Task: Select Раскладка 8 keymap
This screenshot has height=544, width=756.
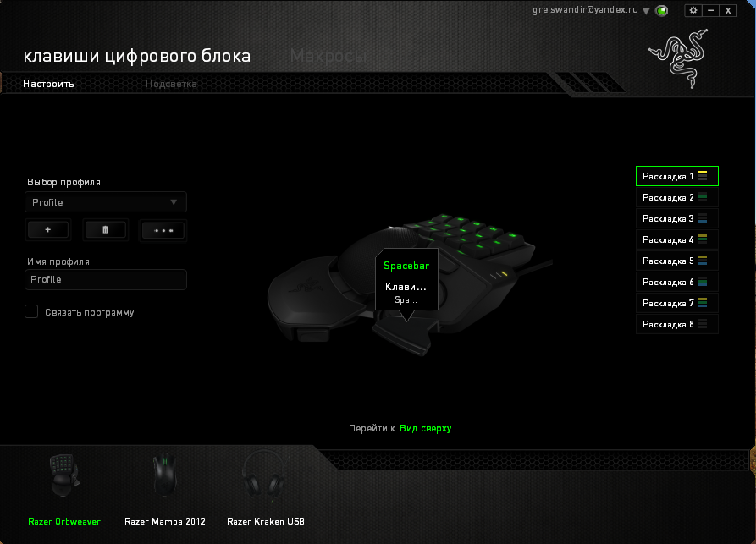Action: (x=677, y=324)
